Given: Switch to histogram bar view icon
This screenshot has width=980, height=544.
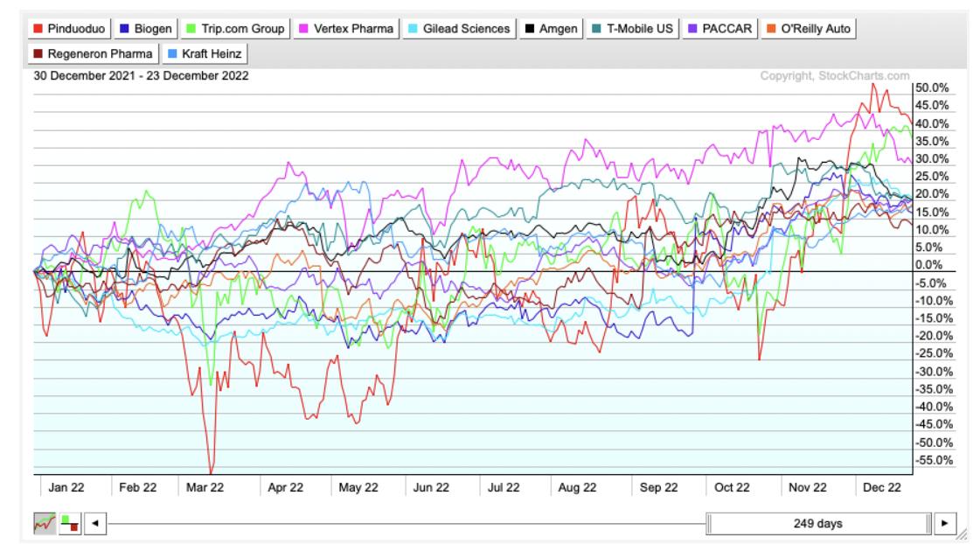Looking at the screenshot, I should pos(70,523).
